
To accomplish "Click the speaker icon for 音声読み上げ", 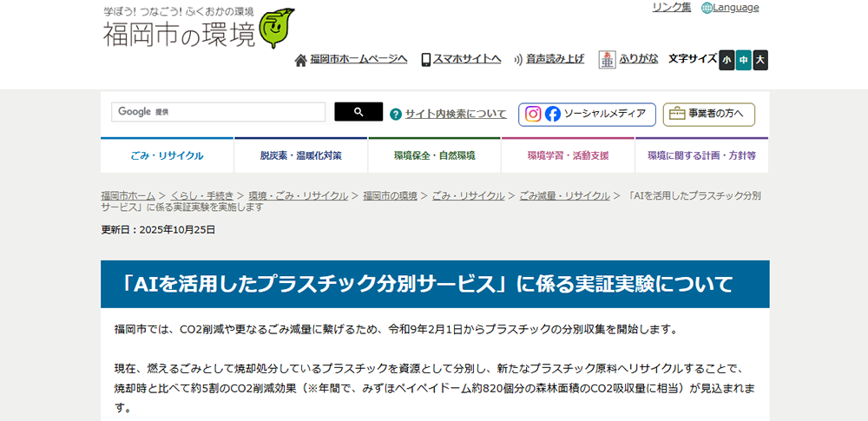I will click(518, 60).
